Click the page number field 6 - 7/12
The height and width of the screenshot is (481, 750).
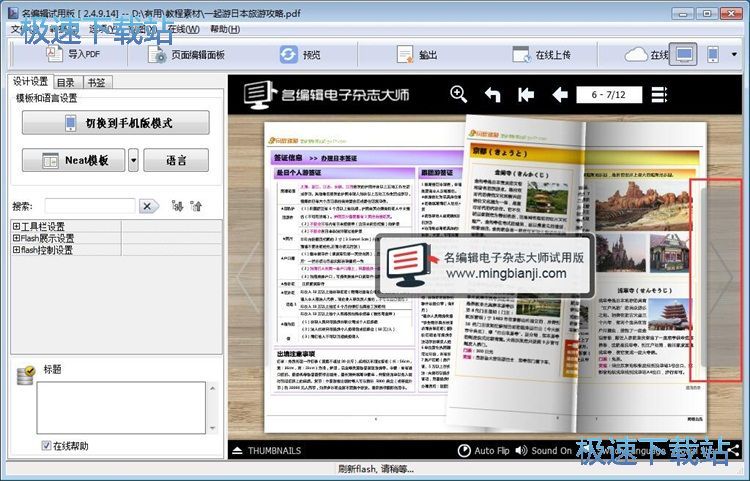point(609,95)
